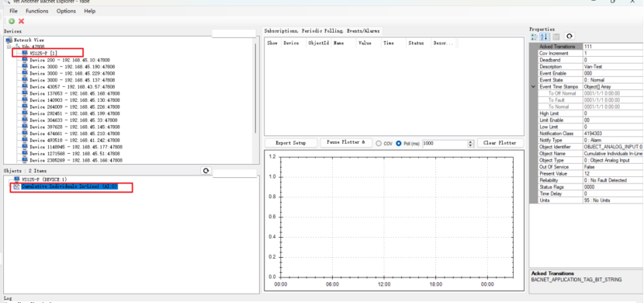Screen dimensions: 644x303
Task: Click the Object Type value Object Analog Input
Action: 613,160
